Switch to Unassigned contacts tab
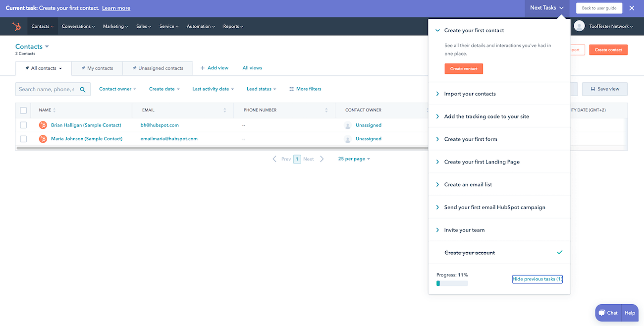 click(x=158, y=68)
